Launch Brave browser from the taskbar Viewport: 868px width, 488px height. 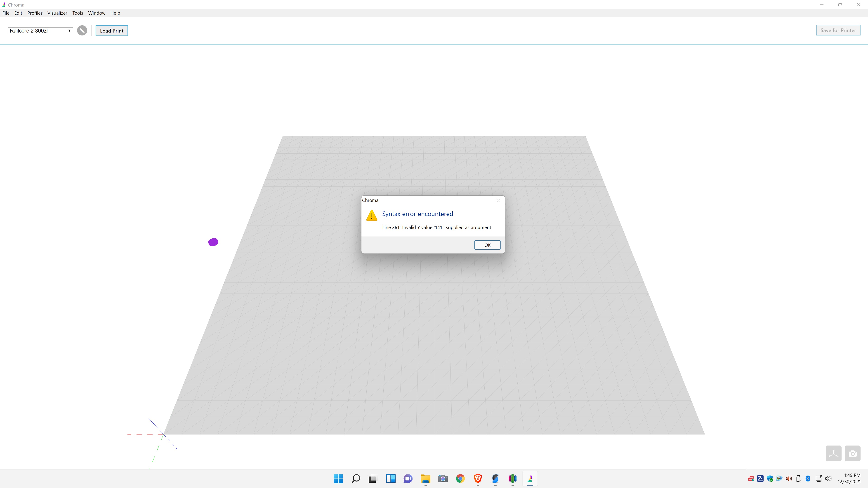point(477,479)
